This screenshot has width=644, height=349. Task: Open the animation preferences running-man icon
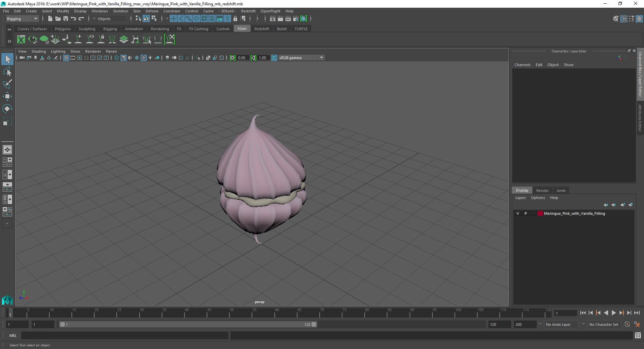637,325
